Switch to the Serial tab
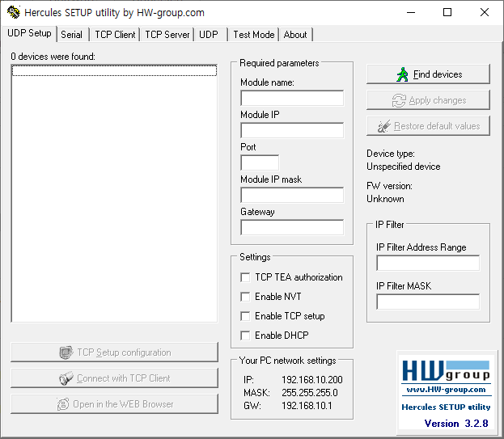Viewport: 504px width, 439px height. coord(72,35)
